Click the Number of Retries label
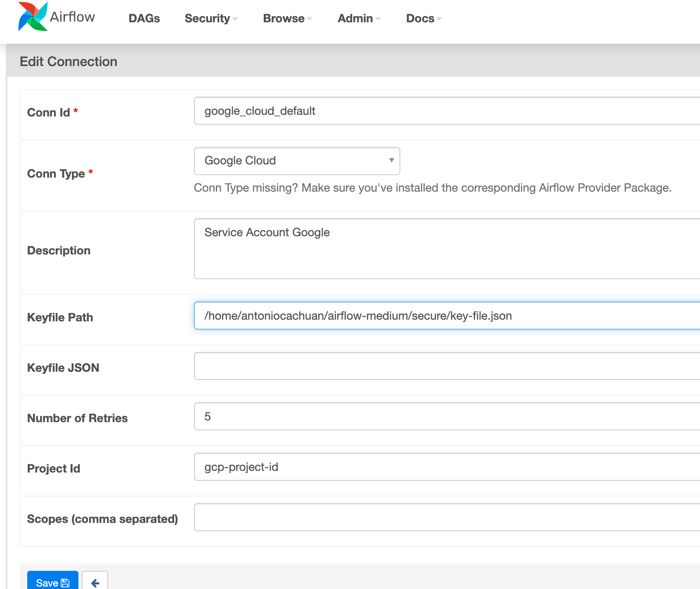This screenshot has height=589, width=700. pos(78,418)
